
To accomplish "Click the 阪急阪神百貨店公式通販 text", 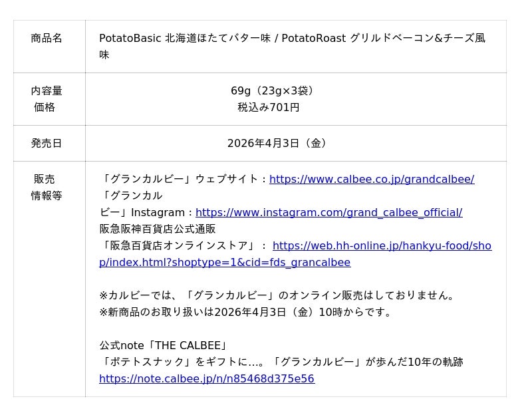I will 158,229.
